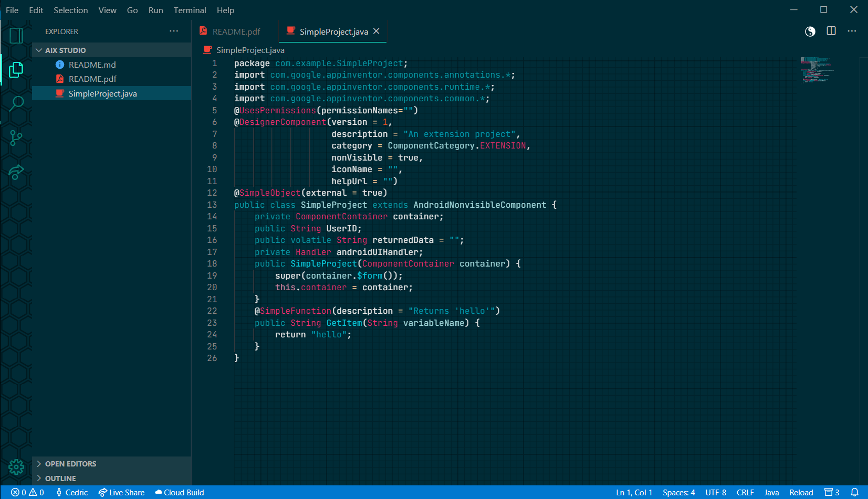The image size is (868, 499).
Task: Click the yin-yang icon in editor toolbar
Action: tap(810, 31)
